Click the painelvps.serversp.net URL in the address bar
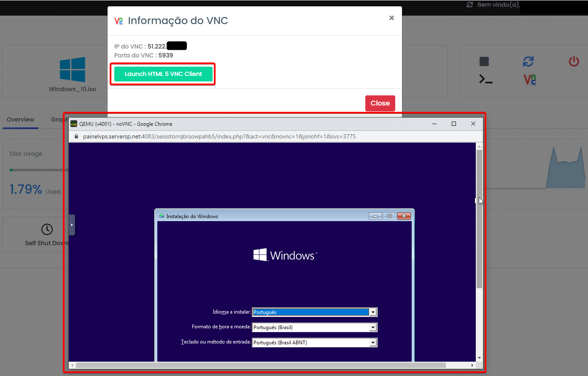Viewport: 588px width, 376px height. click(219, 136)
